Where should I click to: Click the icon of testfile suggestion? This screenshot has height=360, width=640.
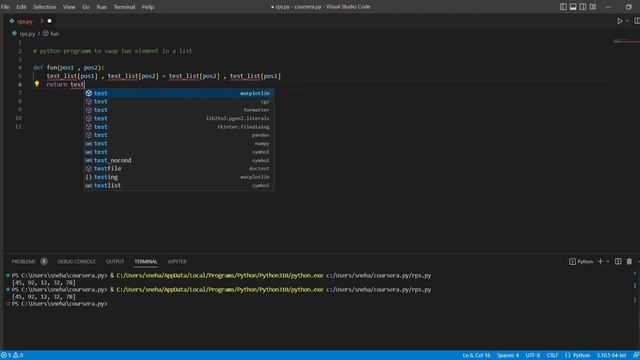pyautogui.click(x=89, y=169)
